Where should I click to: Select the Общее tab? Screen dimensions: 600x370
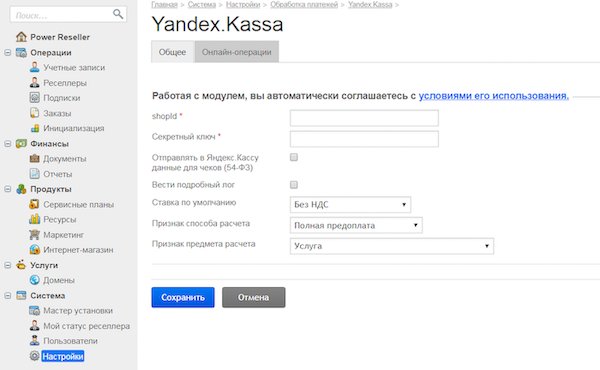click(x=173, y=52)
